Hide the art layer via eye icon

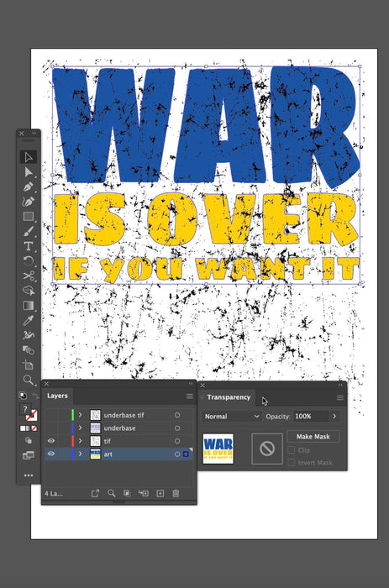click(51, 454)
